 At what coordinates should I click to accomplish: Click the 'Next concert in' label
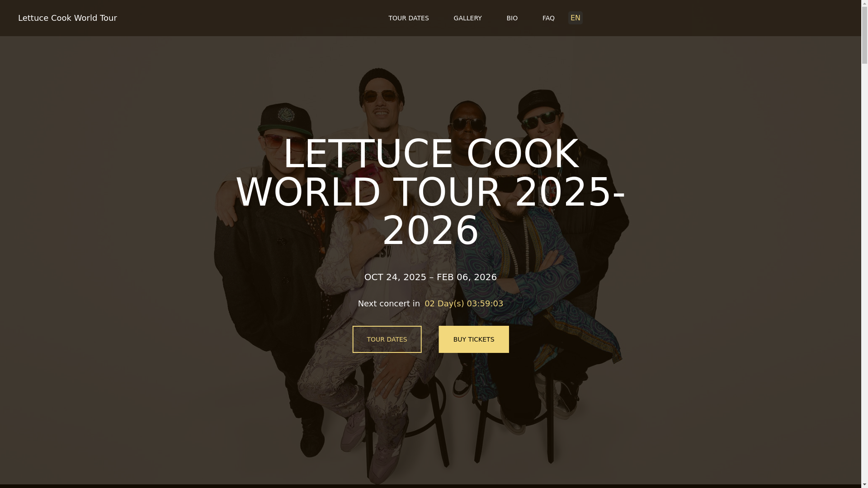point(389,304)
